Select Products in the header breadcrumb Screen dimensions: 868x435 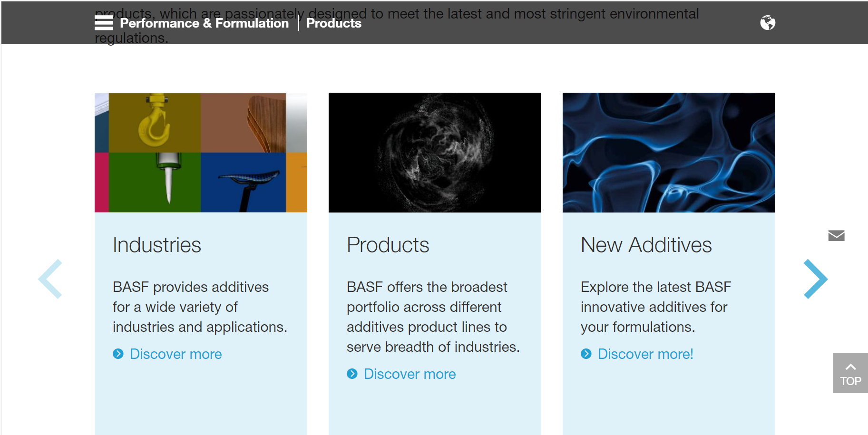(x=333, y=23)
